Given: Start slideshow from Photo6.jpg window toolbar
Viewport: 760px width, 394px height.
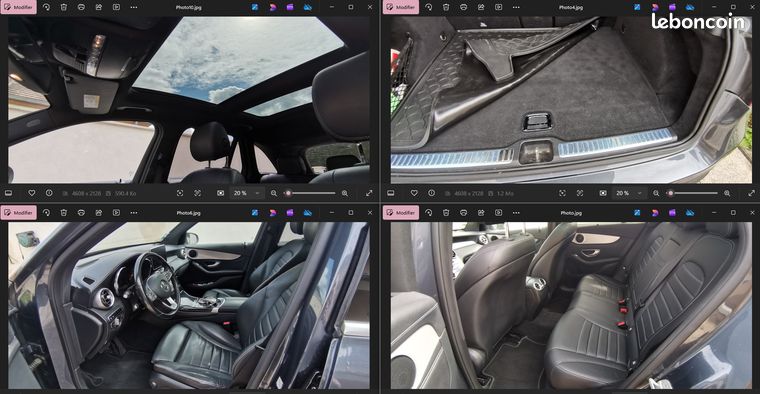Looking at the screenshot, I should tap(116, 213).
